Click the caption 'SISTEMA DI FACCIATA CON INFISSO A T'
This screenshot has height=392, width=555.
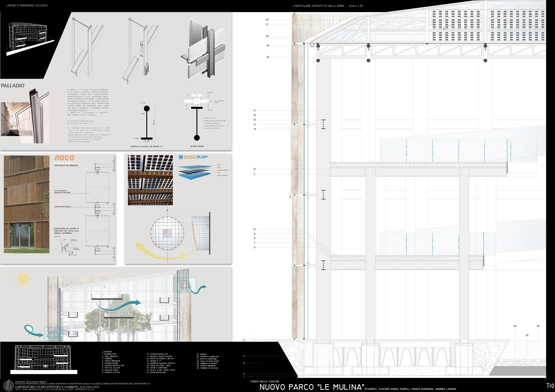(x=147, y=147)
